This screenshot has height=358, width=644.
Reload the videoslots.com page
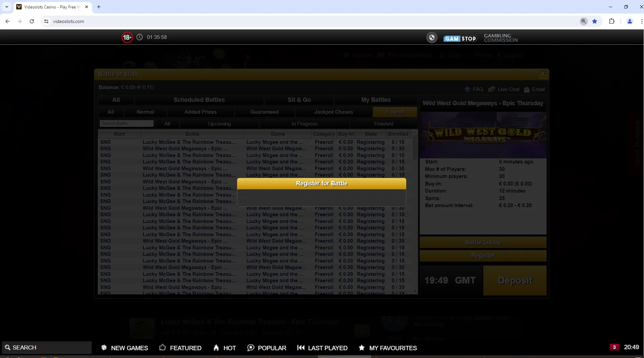pos(32,21)
